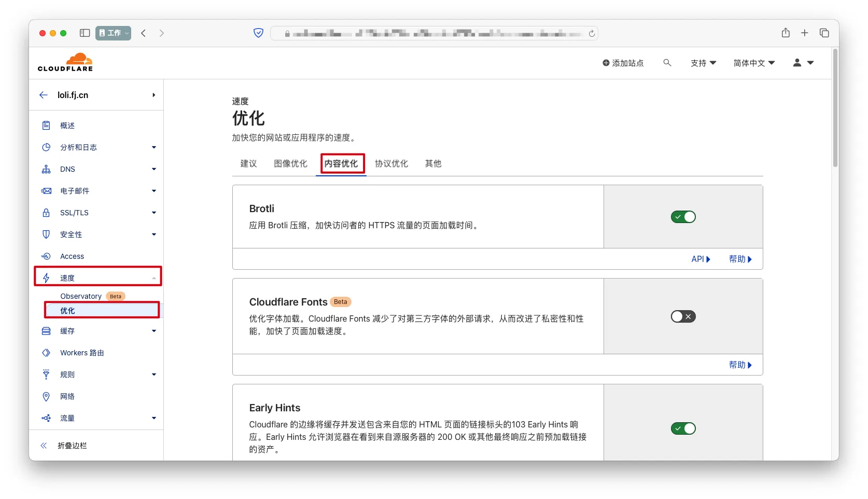
Task: Click the Cloudflare logo
Action: click(x=65, y=62)
